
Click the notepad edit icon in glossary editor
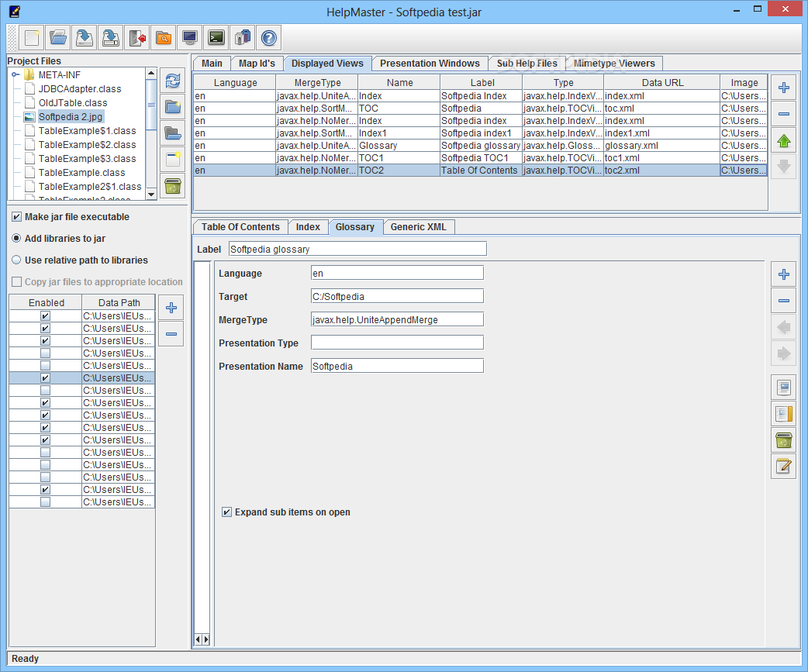coord(784,466)
